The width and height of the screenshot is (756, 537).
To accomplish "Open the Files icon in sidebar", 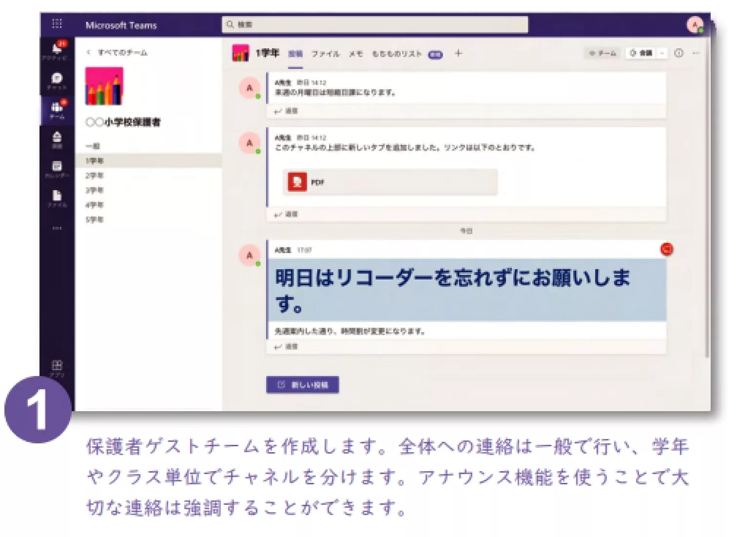I will [57, 198].
